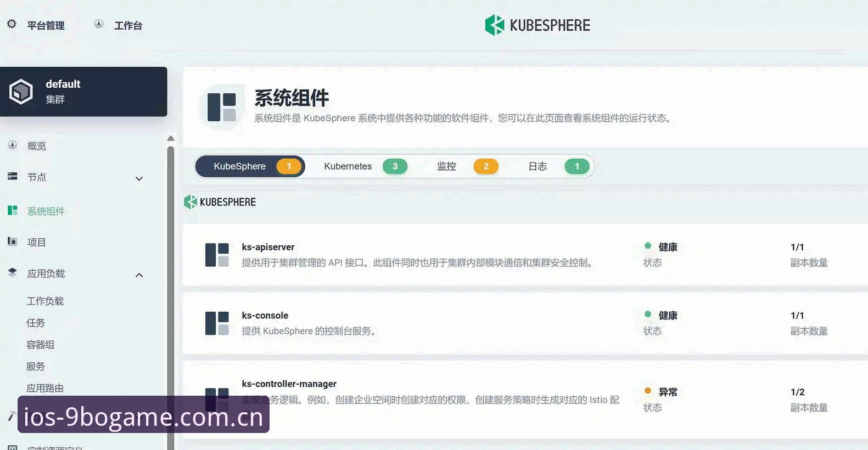Switch to the Kubernetes tab

365,166
